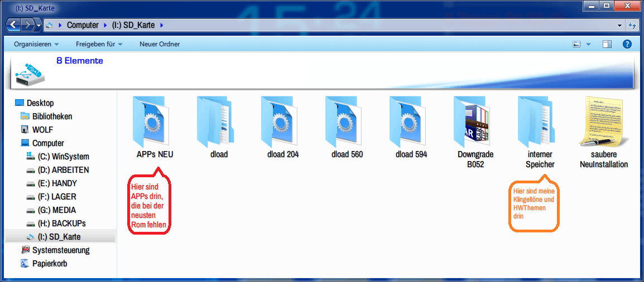Expand the arrow after SD_Karte in breadcrumb
The width and height of the screenshot is (644, 282).
pyautogui.click(x=161, y=26)
